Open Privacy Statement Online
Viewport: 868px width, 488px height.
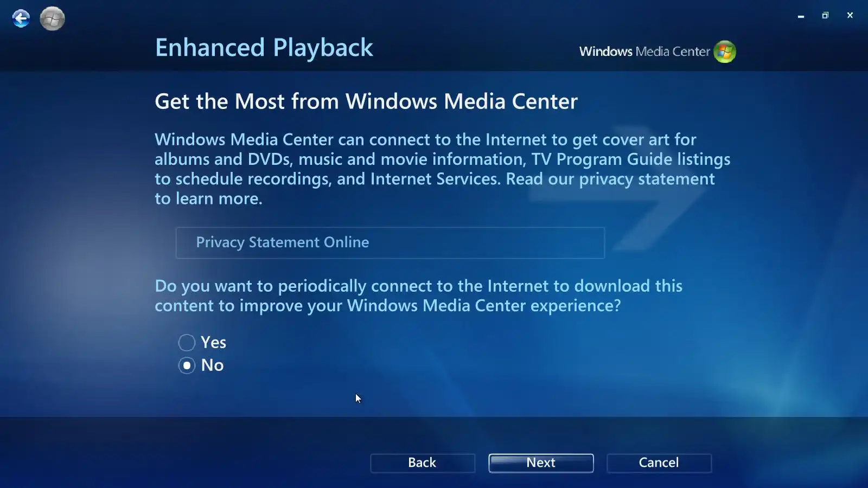point(390,243)
